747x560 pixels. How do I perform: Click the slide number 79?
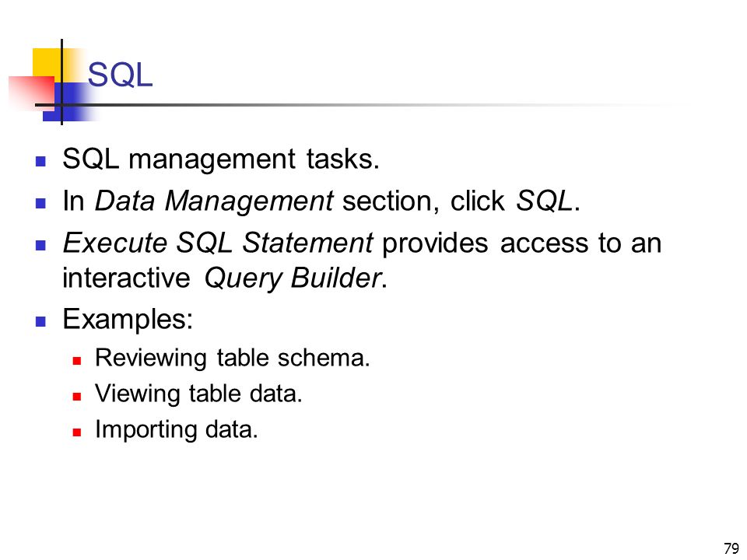coord(731,548)
